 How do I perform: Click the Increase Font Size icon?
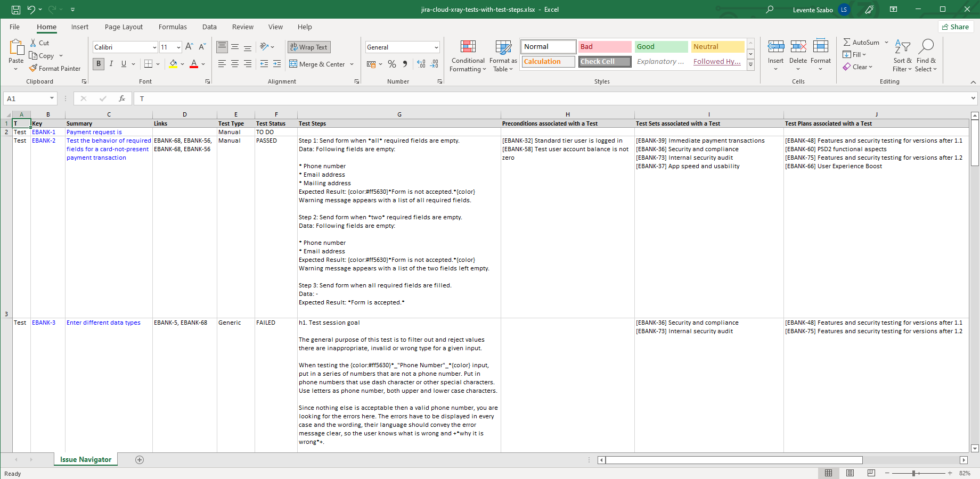coord(189,47)
